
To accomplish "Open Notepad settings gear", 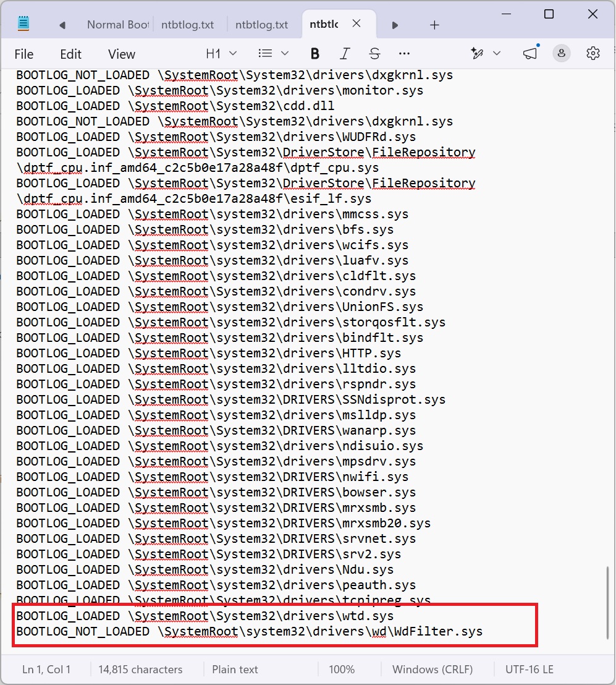I will click(593, 53).
